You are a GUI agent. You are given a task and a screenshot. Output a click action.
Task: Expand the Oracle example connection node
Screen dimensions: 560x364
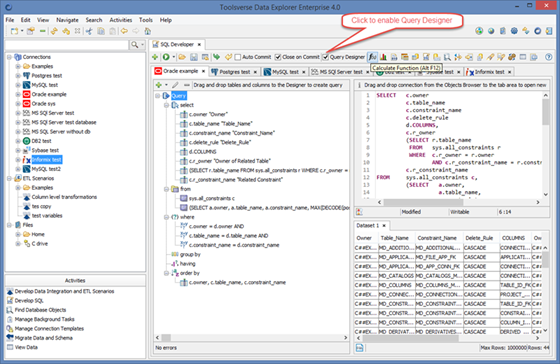(x=18, y=94)
